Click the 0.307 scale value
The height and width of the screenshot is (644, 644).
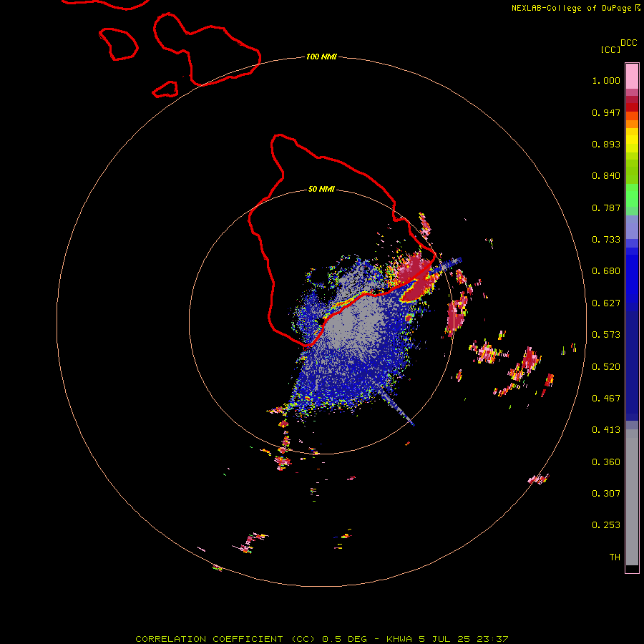(606, 494)
